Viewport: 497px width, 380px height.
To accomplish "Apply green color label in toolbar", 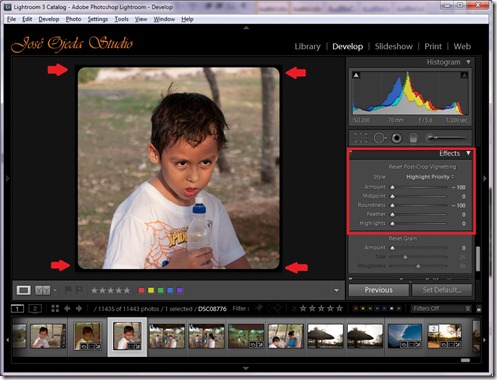I will [x=160, y=290].
